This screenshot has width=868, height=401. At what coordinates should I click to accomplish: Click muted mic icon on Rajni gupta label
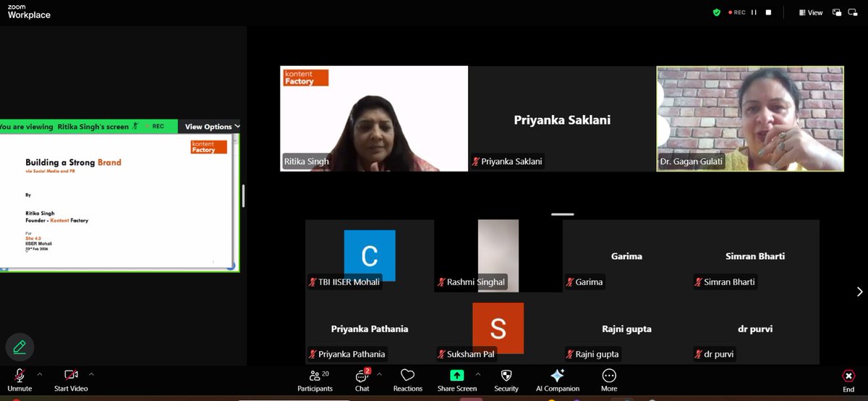570,355
